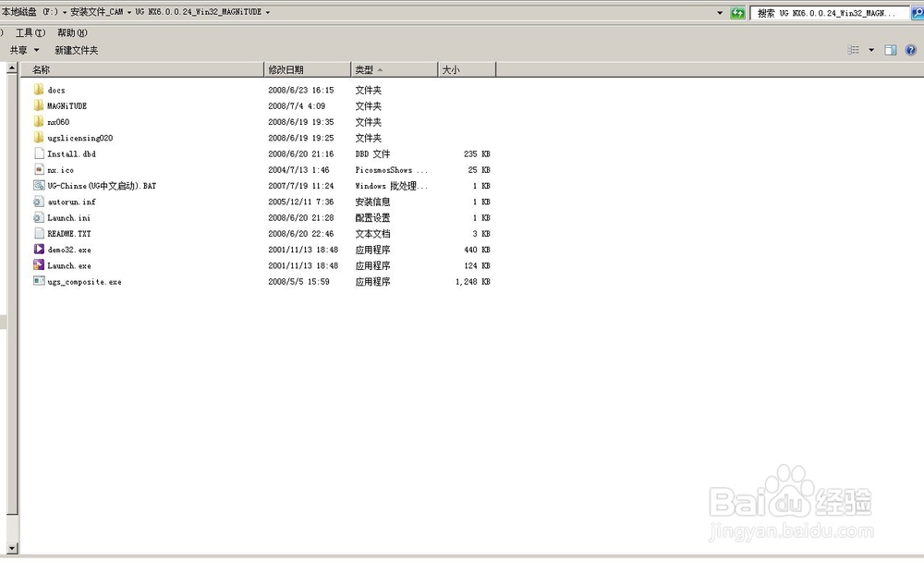Click the size value 440 KB
The height and width of the screenshot is (563, 924).
click(x=477, y=250)
